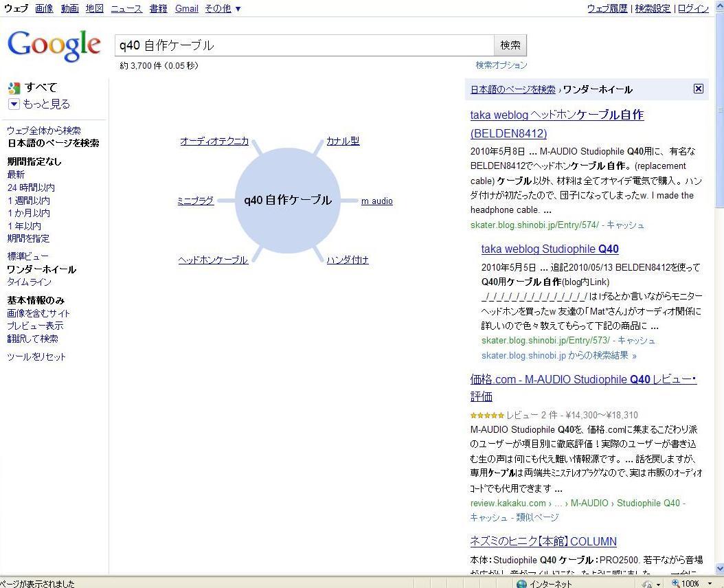Click ミニプラグ wheel topic

[196, 201]
